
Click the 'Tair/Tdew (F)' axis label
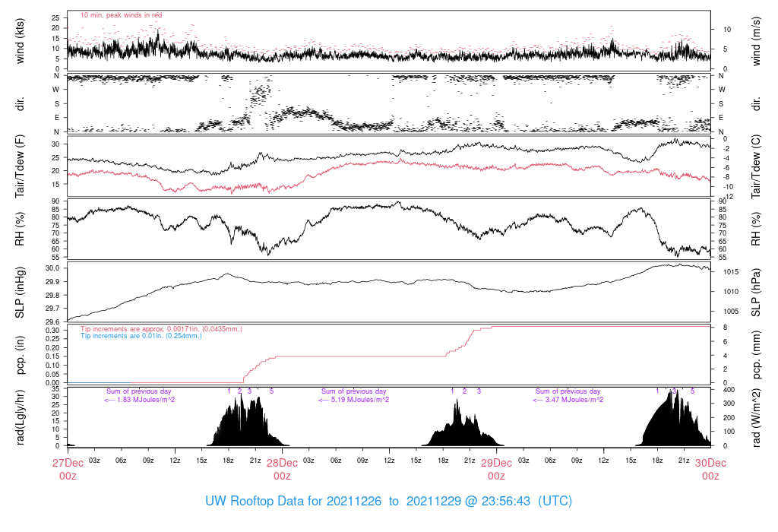pyautogui.click(x=20, y=166)
